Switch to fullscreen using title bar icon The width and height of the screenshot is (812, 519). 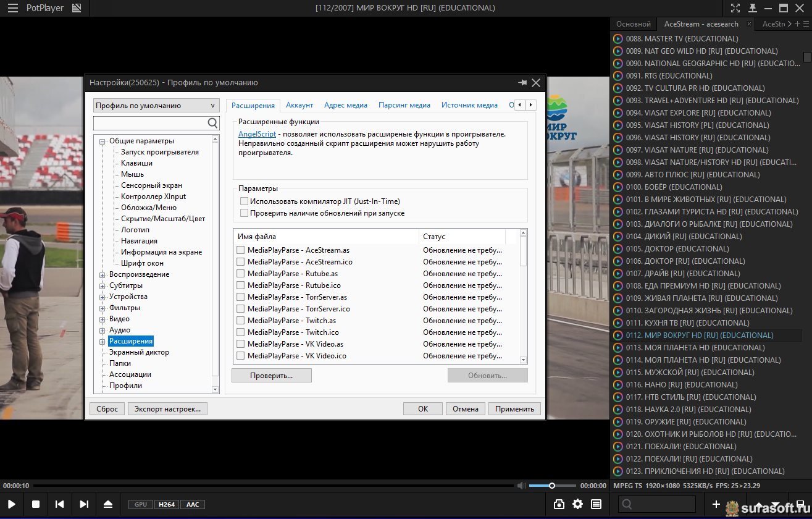click(735, 8)
